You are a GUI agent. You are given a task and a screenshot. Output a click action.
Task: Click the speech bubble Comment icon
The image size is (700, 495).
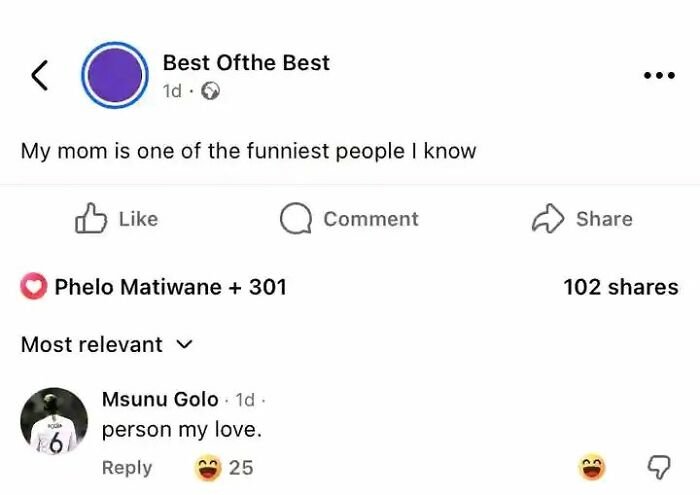coord(296,219)
